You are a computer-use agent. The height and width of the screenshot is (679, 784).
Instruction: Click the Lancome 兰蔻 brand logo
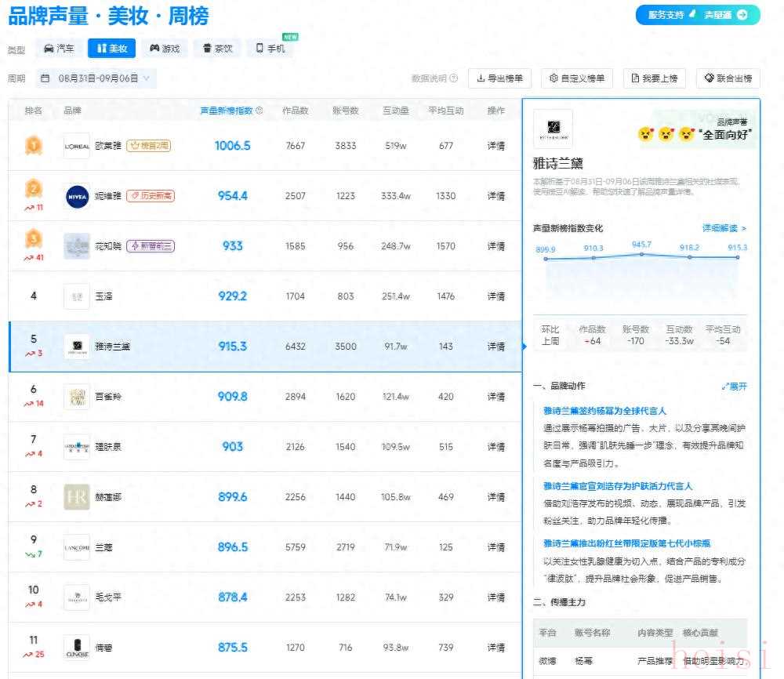[x=77, y=547]
